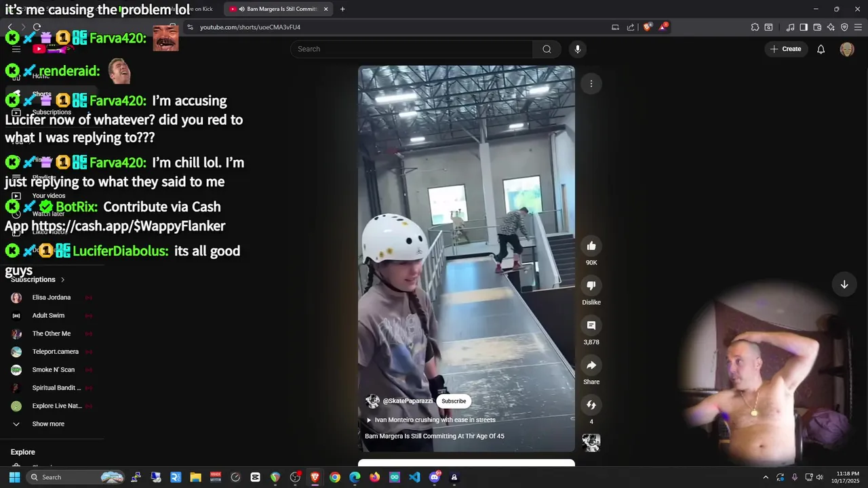The width and height of the screenshot is (868, 488).
Task: Open Arduino IDE from taskbar
Action: tap(395, 477)
